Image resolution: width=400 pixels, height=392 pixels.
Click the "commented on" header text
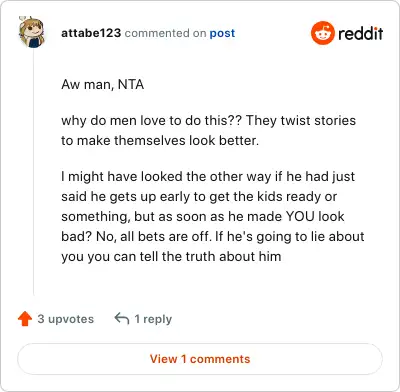click(165, 33)
